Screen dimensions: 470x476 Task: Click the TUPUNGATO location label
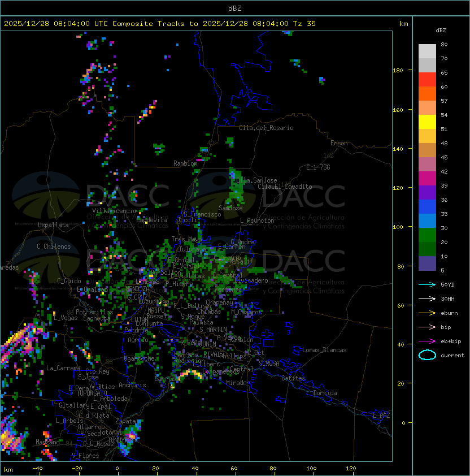[x=92, y=393]
